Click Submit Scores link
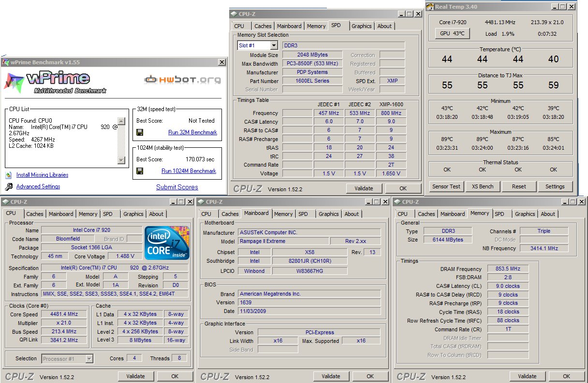 click(177, 187)
